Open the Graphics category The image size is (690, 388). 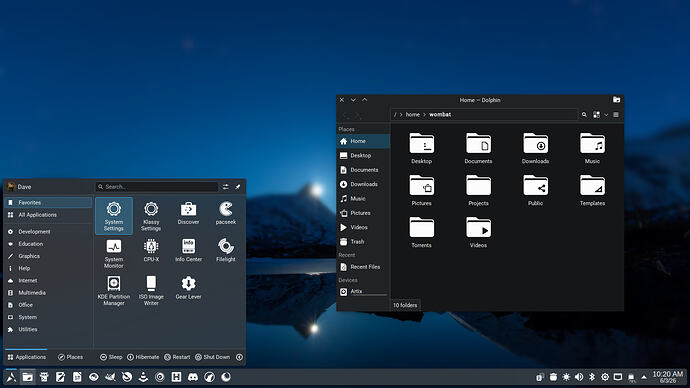pyautogui.click(x=48, y=256)
